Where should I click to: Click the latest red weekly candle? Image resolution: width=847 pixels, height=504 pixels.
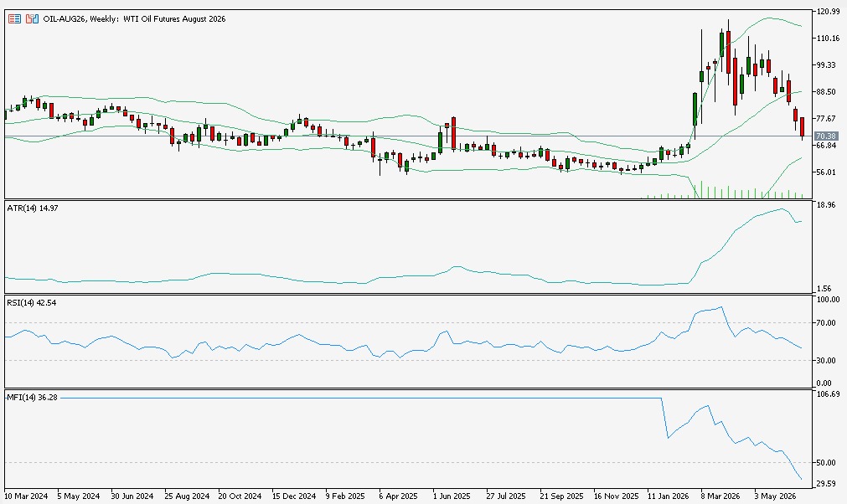point(802,126)
